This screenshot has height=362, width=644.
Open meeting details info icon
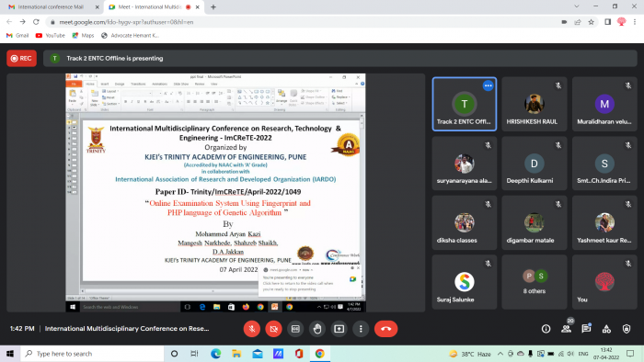pos(546,329)
